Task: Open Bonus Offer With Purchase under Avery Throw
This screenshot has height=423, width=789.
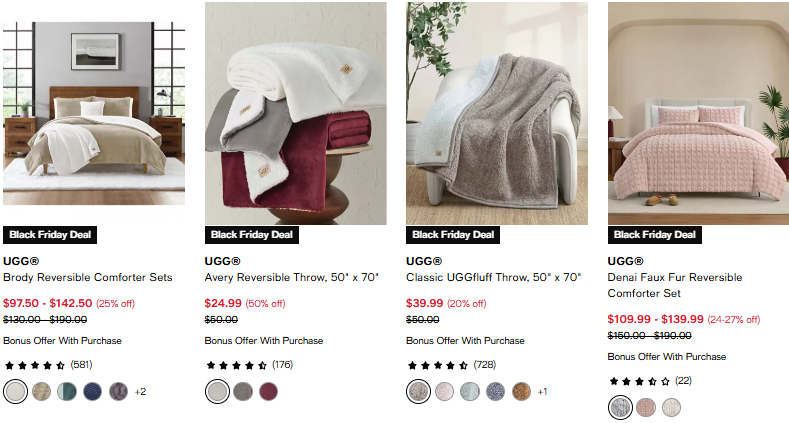Action: click(264, 341)
